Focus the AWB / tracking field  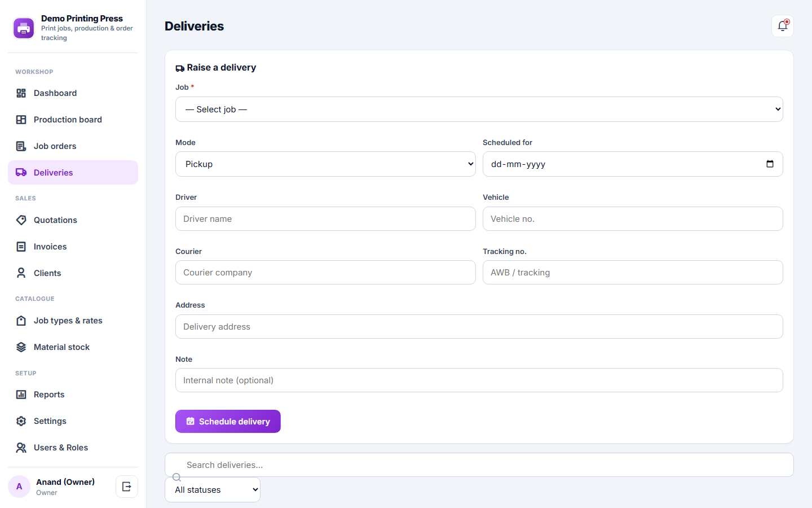[x=633, y=273]
